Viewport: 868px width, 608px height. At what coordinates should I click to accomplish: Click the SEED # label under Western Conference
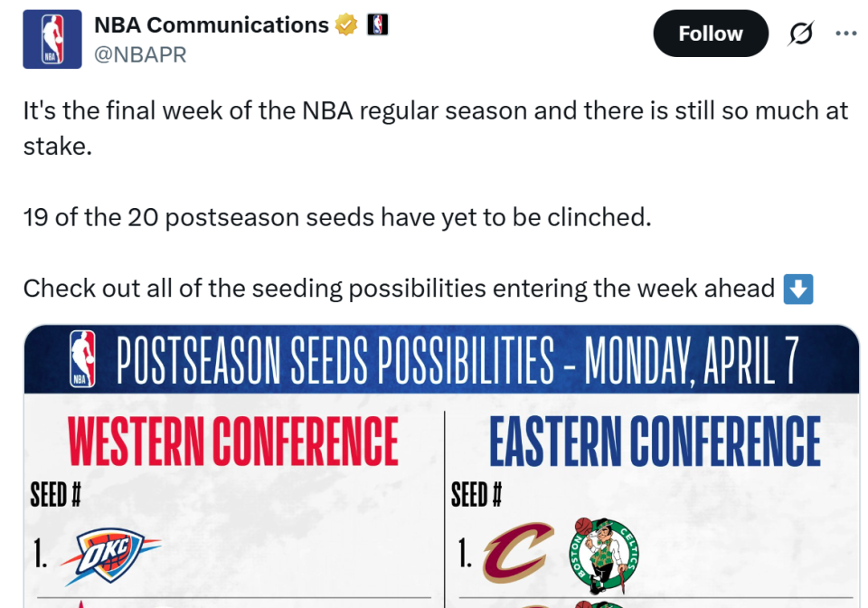pos(56,494)
